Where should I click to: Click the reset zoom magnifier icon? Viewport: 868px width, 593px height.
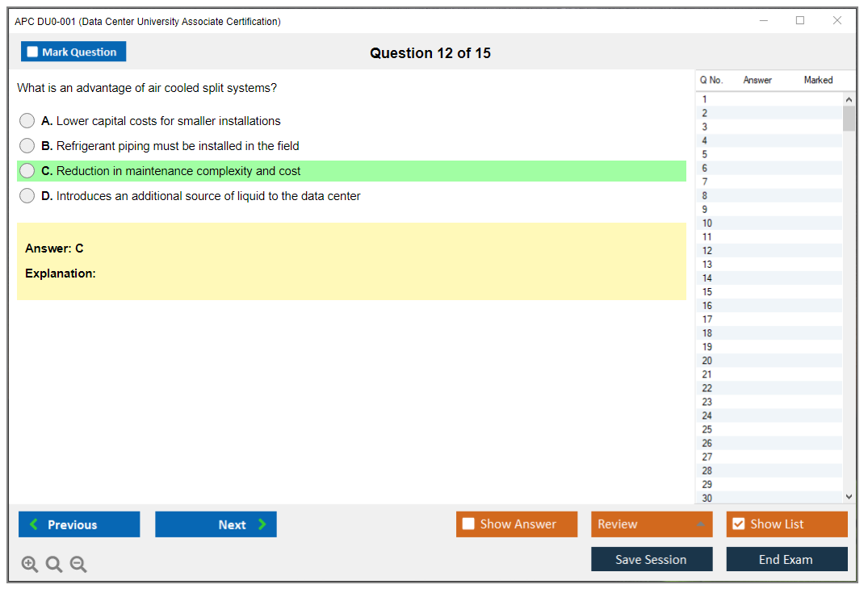54,564
